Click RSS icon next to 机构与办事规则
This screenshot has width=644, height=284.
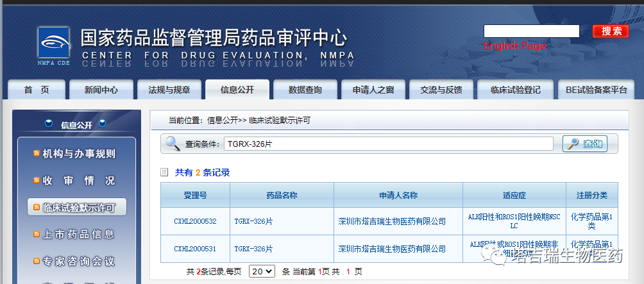(37, 154)
